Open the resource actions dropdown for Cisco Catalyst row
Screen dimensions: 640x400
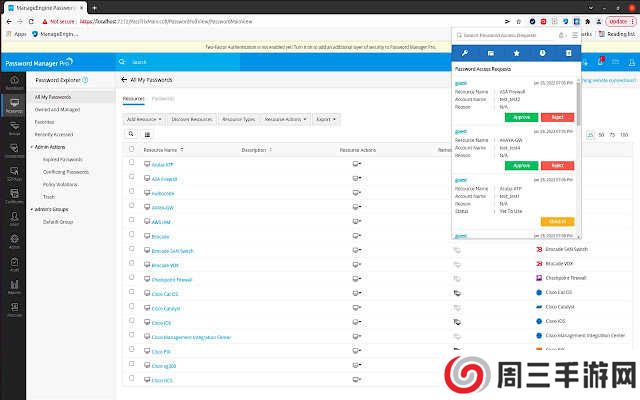tap(357, 308)
